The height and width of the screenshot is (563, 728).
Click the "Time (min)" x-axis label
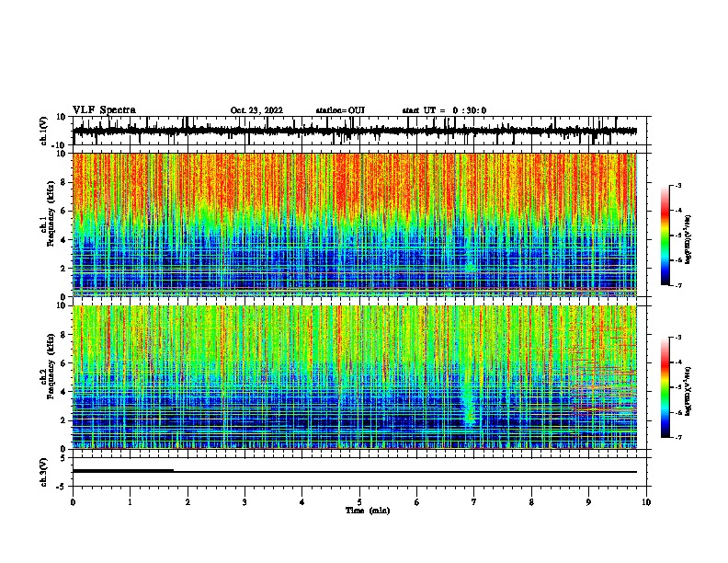coord(368,511)
